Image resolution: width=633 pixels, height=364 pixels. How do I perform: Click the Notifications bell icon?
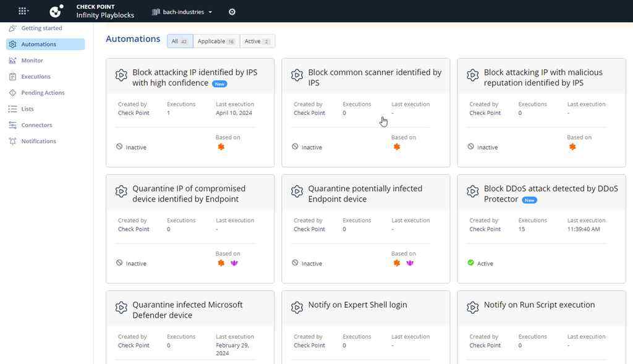[x=13, y=142]
